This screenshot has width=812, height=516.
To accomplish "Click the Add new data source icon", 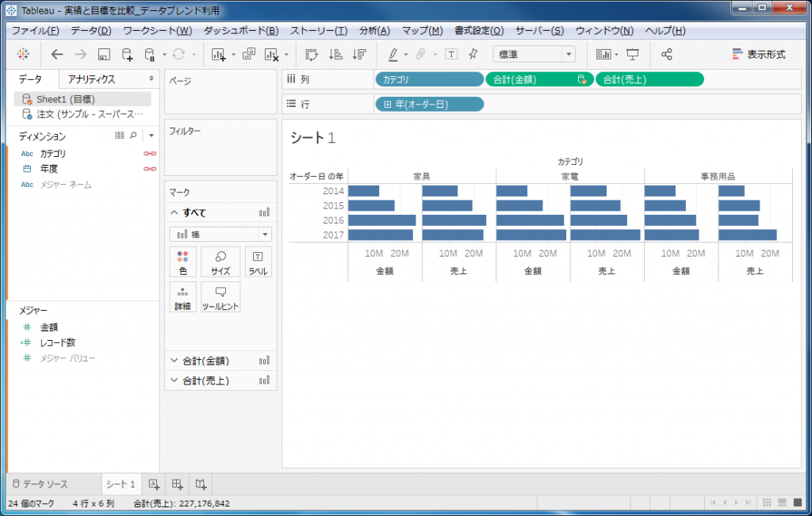I will click(x=128, y=55).
